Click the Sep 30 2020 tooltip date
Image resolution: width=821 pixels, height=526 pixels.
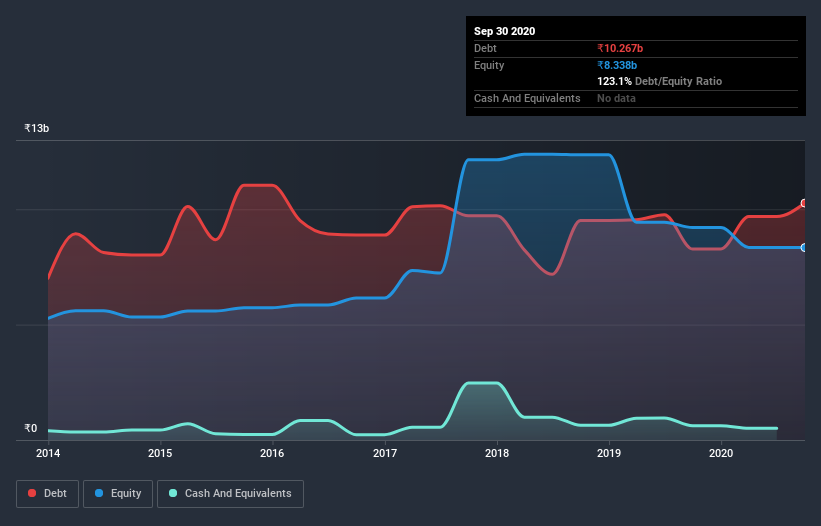(x=504, y=31)
